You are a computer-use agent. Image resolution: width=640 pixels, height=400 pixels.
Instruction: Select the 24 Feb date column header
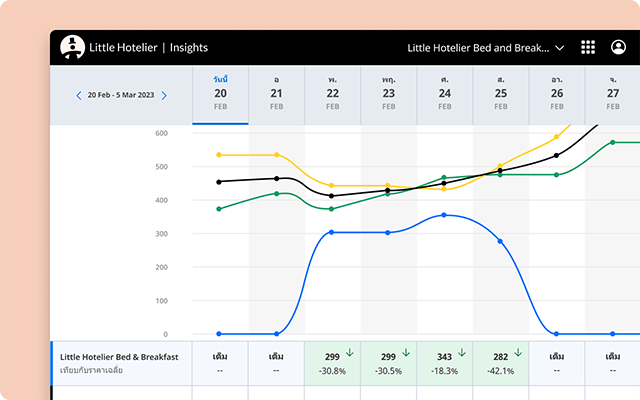pyautogui.click(x=444, y=94)
